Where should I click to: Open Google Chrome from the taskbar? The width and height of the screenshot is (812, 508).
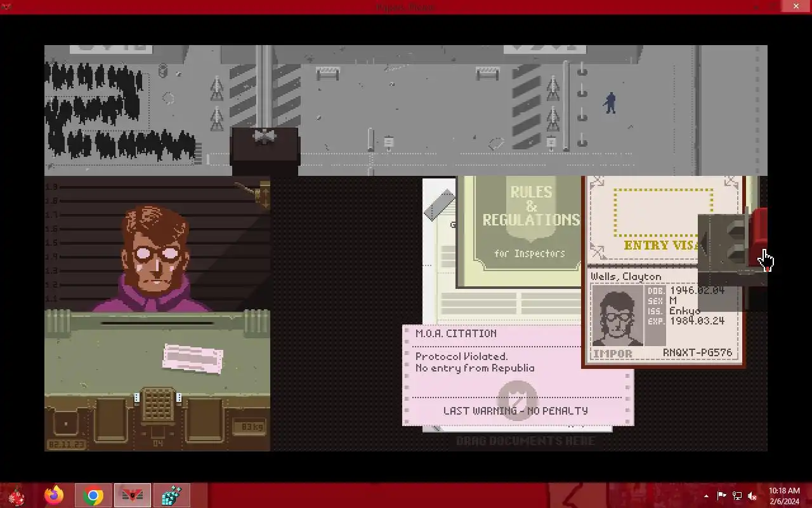[x=93, y=495]
